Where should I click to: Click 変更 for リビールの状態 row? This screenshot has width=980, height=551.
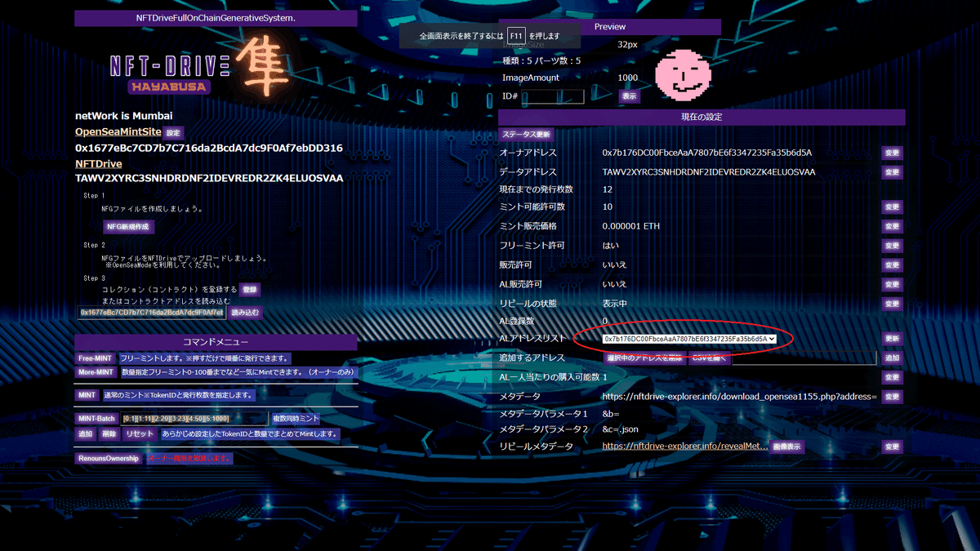(x=892, y=304)
